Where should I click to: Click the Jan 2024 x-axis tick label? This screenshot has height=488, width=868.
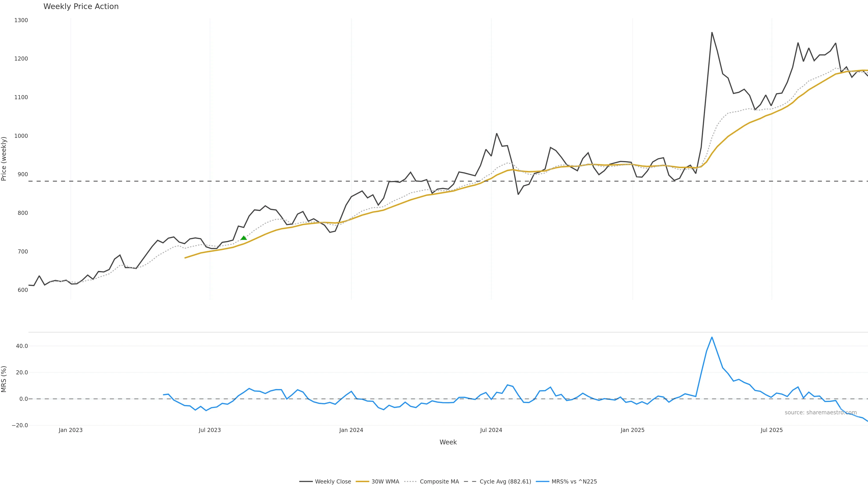[x=351, y=430]
